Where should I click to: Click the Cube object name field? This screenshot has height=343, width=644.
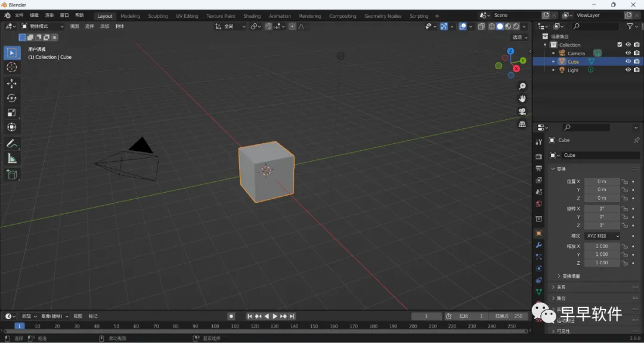coord(600,155)
